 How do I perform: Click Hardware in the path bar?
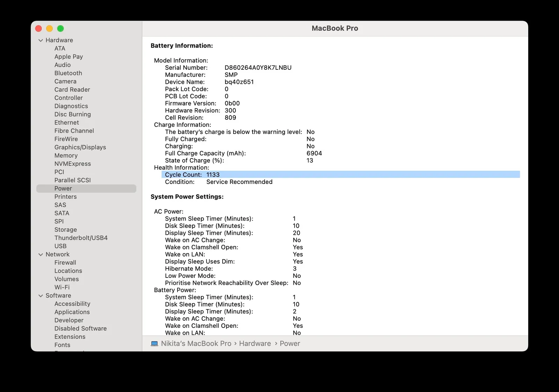[x=255, y=344]
